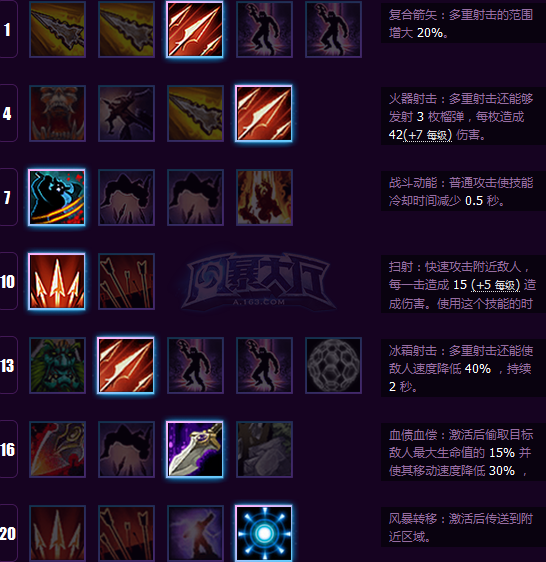Choose the hexagon sphere talent at level 13
The image size is (546, 562).
pos(333,365)
